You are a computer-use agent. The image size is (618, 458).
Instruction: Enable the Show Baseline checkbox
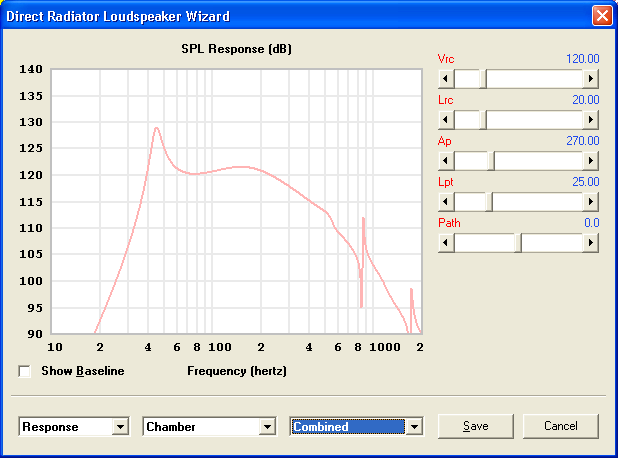pos(24,371)
